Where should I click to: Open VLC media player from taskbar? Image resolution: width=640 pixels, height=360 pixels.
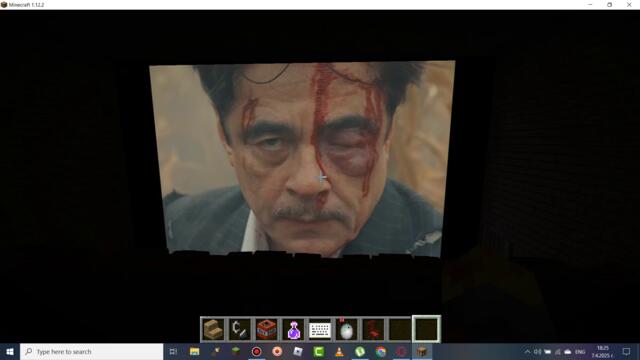point(339,351)
